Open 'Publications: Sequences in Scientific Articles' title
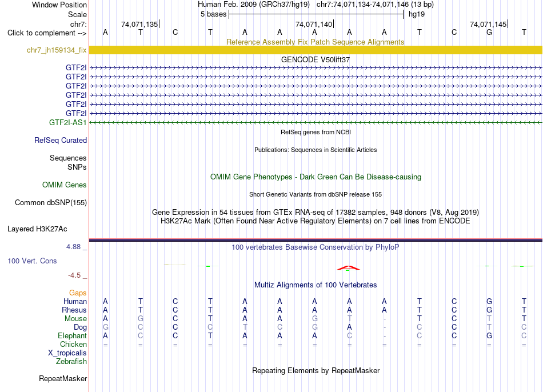This screenshot has width=543, height=392. [x=316, y=150]
